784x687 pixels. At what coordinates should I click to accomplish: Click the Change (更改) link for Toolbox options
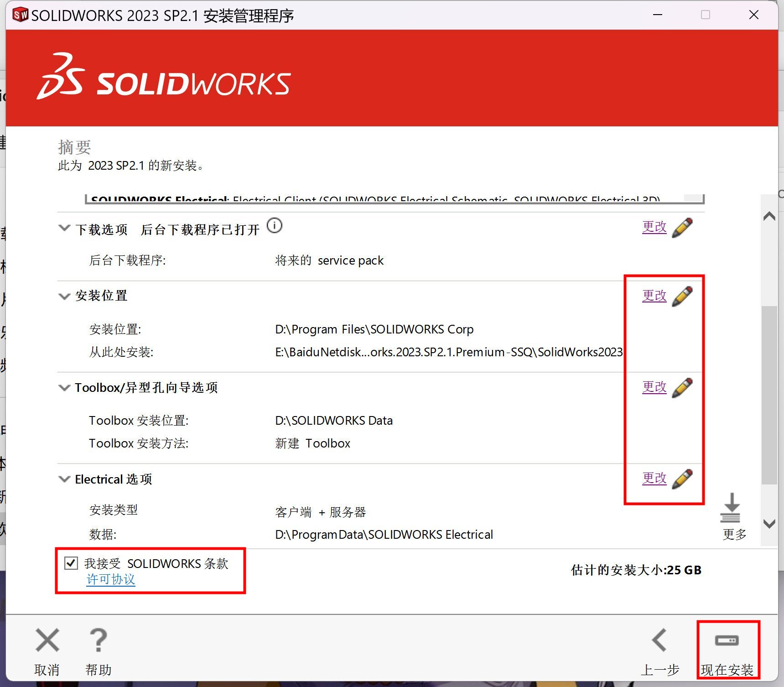point(654,387)
